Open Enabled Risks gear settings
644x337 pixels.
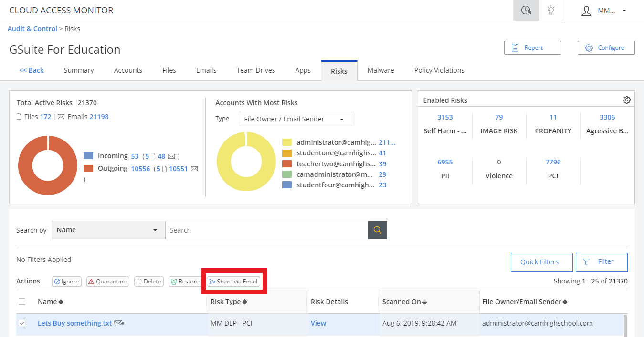click(x=626, y=100)
